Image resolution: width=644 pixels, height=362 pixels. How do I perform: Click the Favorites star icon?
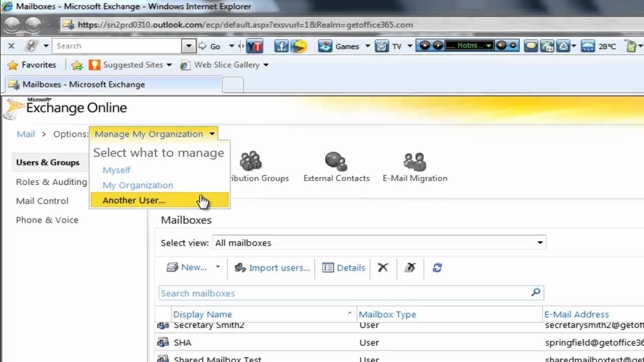13,65
